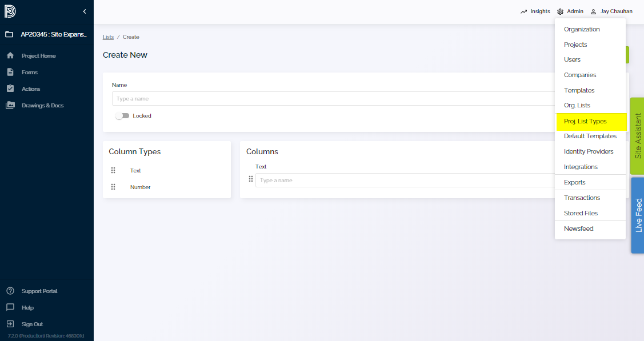The width and height of the screenshot is (644, 341).
Task: Select Proj. List Types in Admin menu
Action: (x=584, y=121)
